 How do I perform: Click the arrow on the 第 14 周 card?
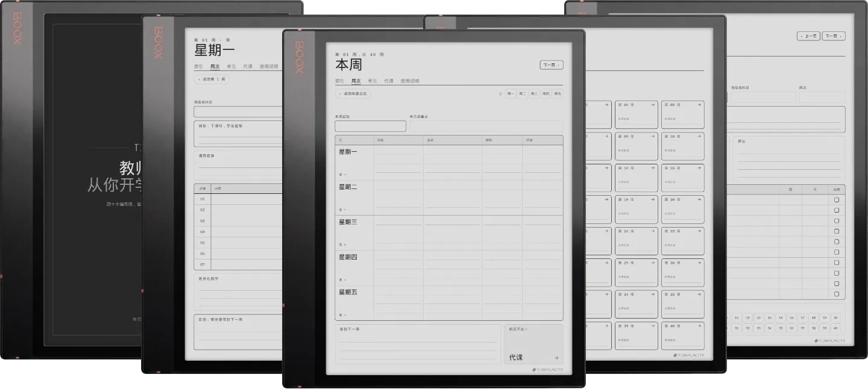pyautogui.click(x=652, y=168)
